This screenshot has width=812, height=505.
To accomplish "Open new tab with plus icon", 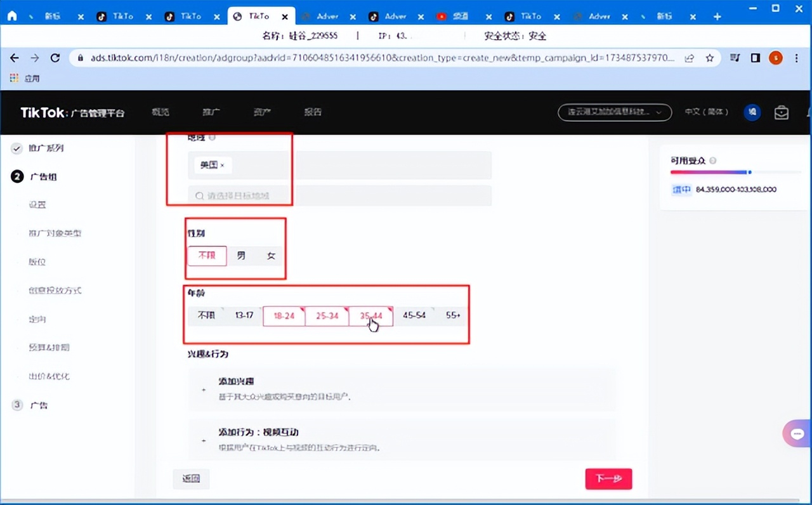I will pos(717,16).
